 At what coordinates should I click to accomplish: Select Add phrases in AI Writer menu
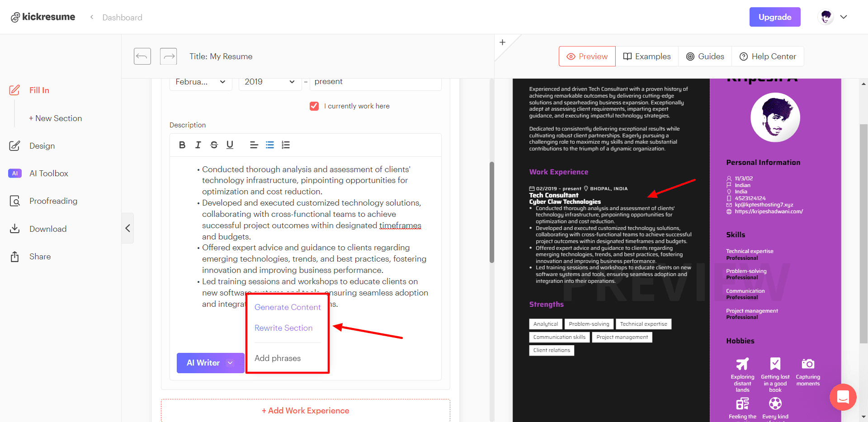point(278,358)
